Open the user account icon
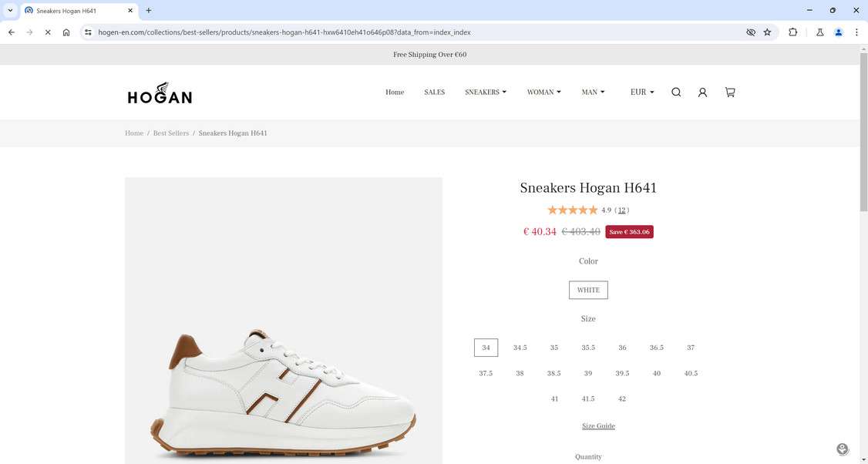This screenshot has height=464, width=868. click(702, 92)
